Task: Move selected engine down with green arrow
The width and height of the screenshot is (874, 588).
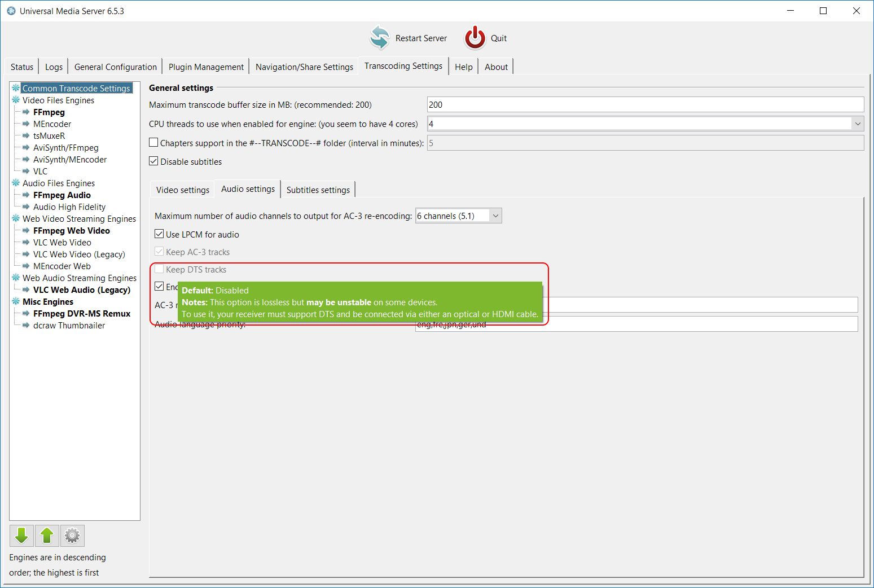Action: click(x=21, y=536)
